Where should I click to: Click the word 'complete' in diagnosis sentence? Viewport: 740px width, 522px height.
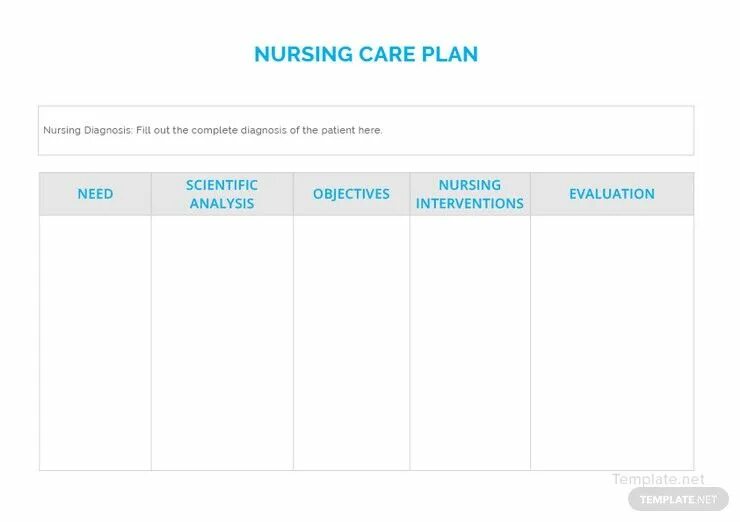(x=214, y=131)
